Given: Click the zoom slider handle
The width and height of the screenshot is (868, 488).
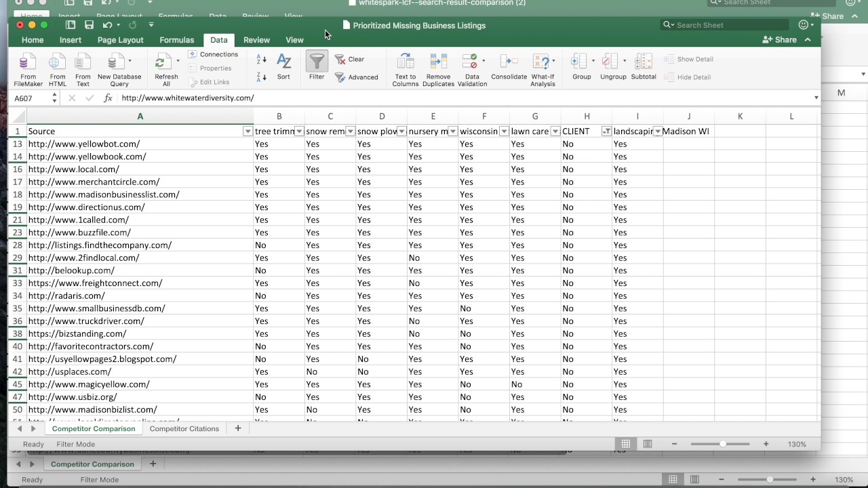Looking at the screenshot, I should tap(723, 444).
